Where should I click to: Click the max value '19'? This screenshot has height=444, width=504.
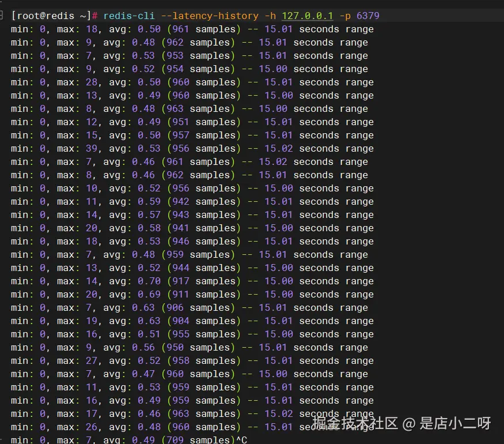(92, 321)
